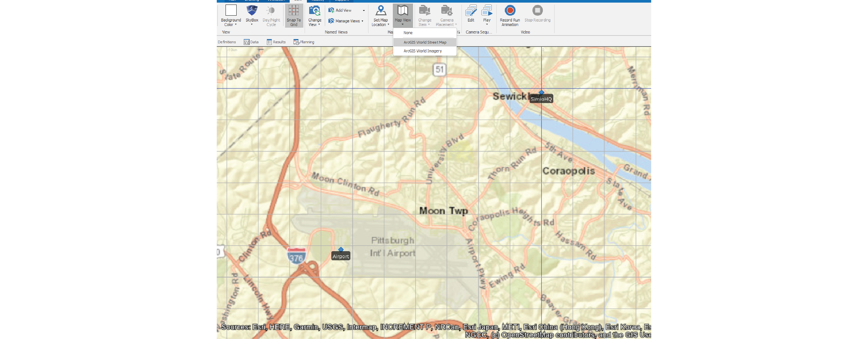Click the Add View button
Viewport: 868px width, 339px height.
340,10
